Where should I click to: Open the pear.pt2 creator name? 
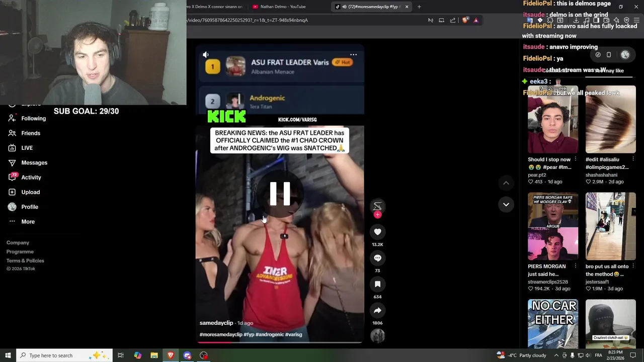click(x=537, y=175)
